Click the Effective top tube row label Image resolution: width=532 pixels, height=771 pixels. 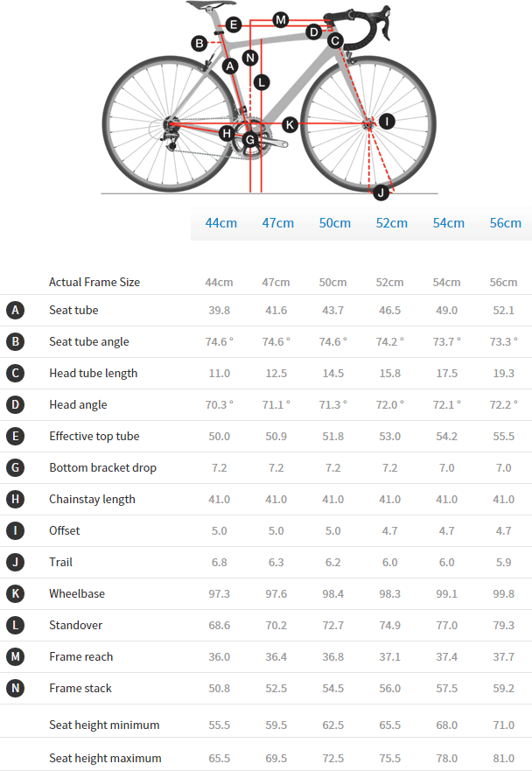click(x=94, y=437)
